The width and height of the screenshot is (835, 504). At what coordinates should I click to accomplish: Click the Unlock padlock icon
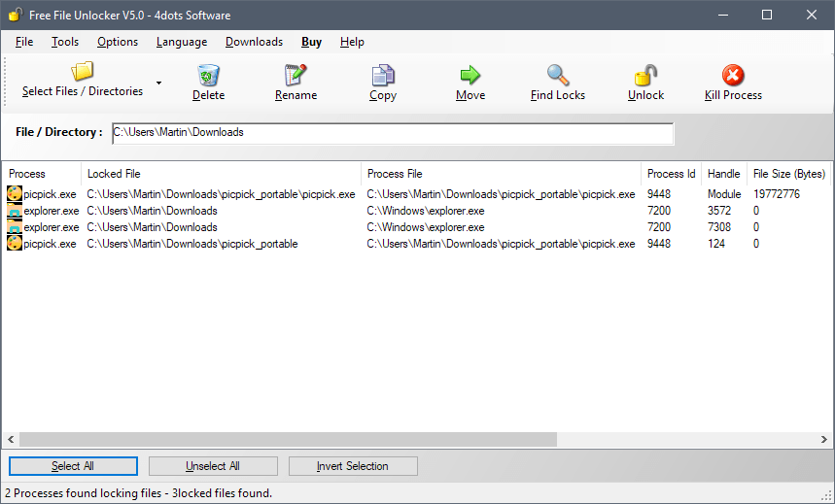645,75
